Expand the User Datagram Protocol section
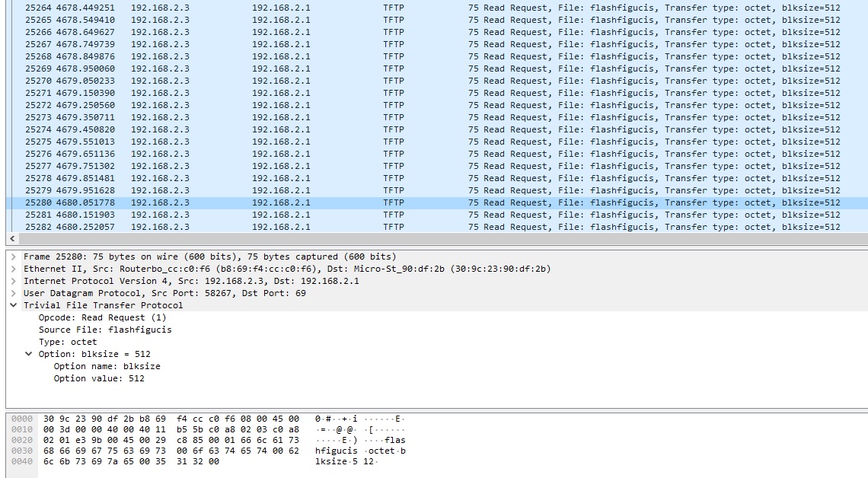The height and width of the screenshot is (478, 868). tap(12, 293)
